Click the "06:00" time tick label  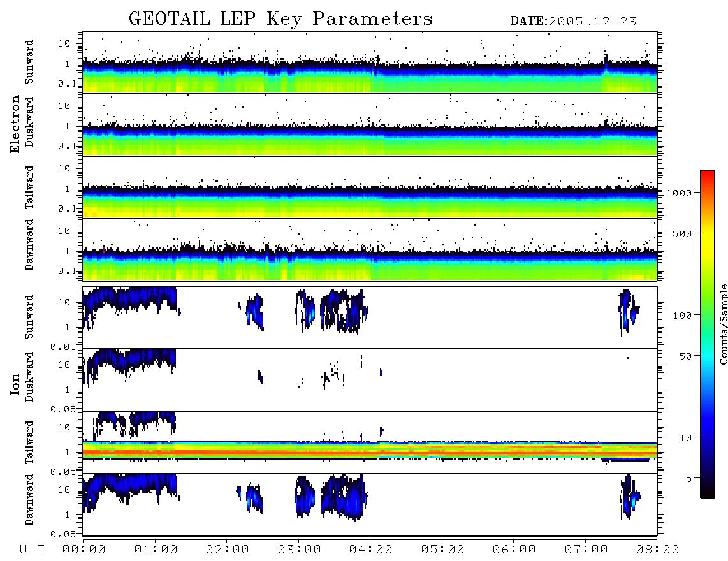coord(514,550)
